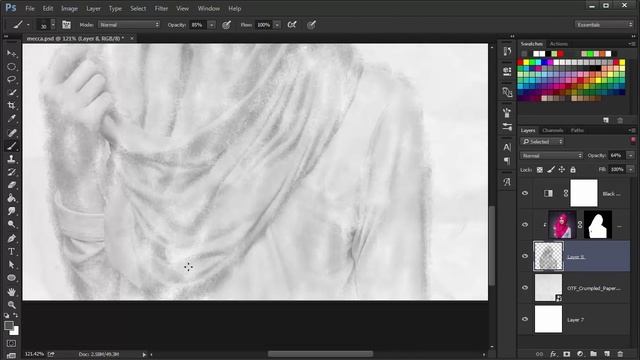Viewport: 640px width, 360px height.
Task: Select the Lasso tool
Action: 11,80
